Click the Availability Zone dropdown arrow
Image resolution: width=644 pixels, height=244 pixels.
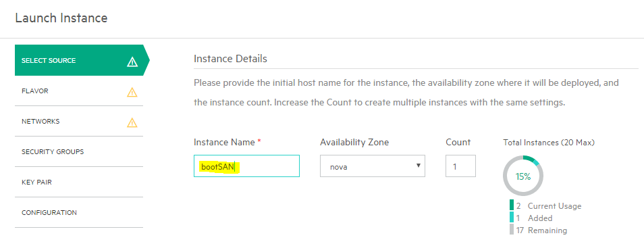(418, 166)
